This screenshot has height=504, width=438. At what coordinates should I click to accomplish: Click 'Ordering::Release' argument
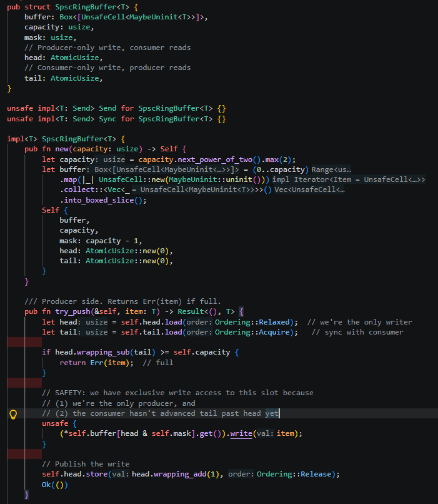[x=294, y=474]
